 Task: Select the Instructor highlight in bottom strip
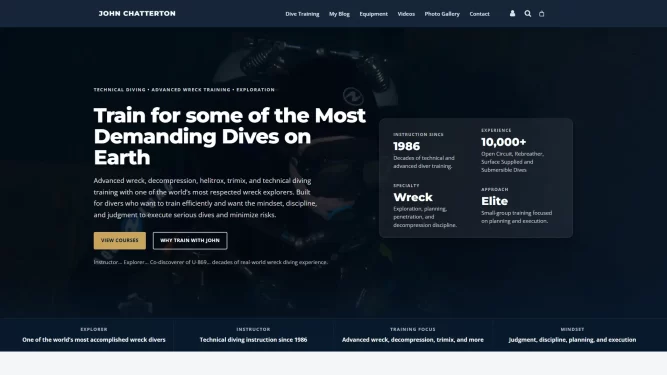pyautogui.click(x=253, y=335)
